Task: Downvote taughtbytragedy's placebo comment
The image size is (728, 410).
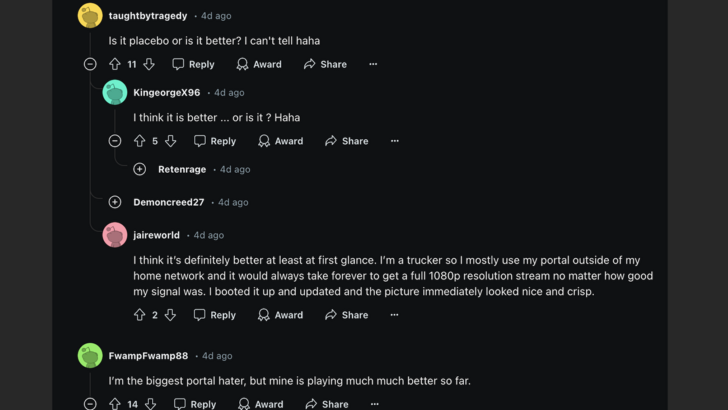Action: 149,64
